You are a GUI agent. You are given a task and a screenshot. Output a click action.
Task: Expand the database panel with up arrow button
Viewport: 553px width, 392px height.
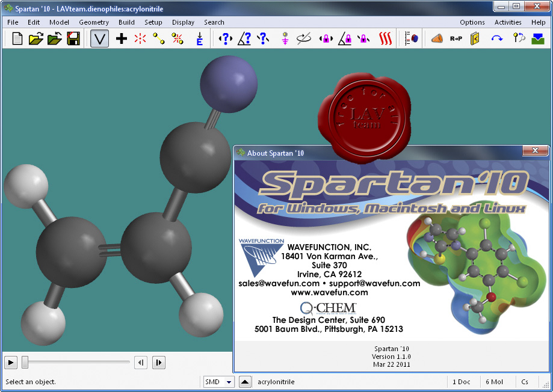[245, 382]
